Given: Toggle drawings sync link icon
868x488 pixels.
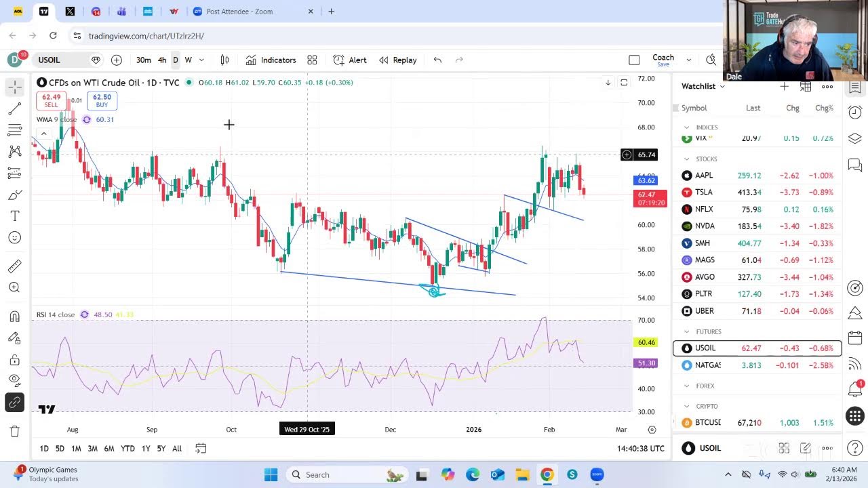Looking at the screenshot, I should click(14, 403).
